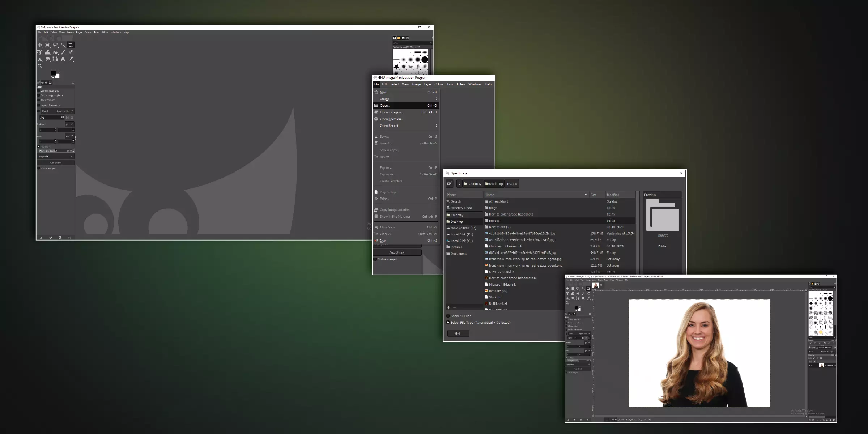
Task: Open the Filters menu in the large GIMP window
Action: coord(105,33)
